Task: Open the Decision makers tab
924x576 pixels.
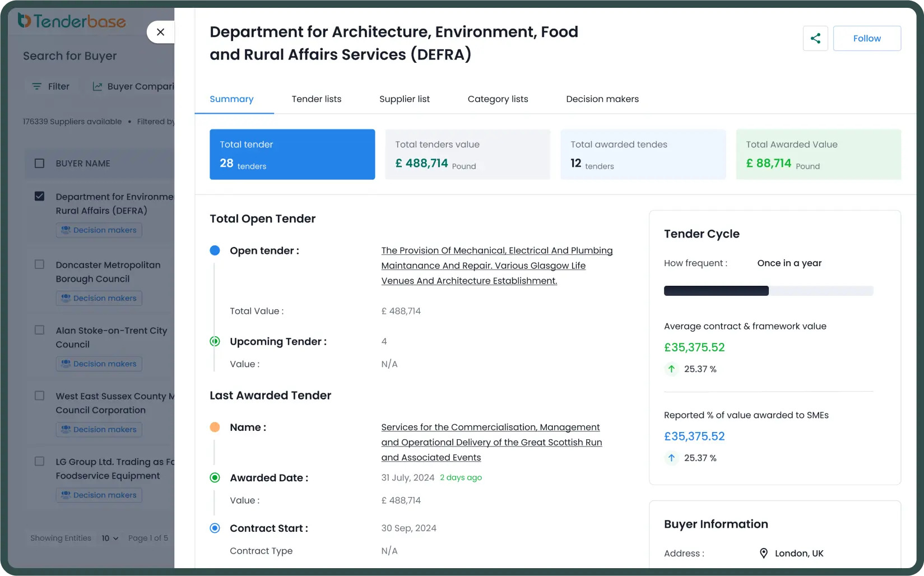Action: 602,99
